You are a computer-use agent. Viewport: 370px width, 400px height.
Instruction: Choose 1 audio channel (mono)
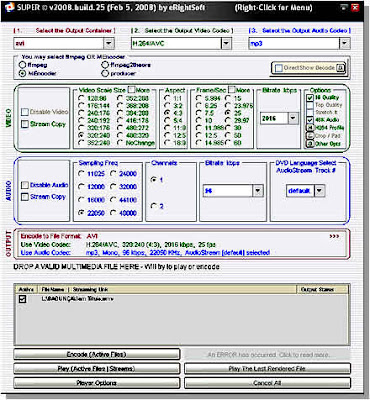(x=154, y=180)
